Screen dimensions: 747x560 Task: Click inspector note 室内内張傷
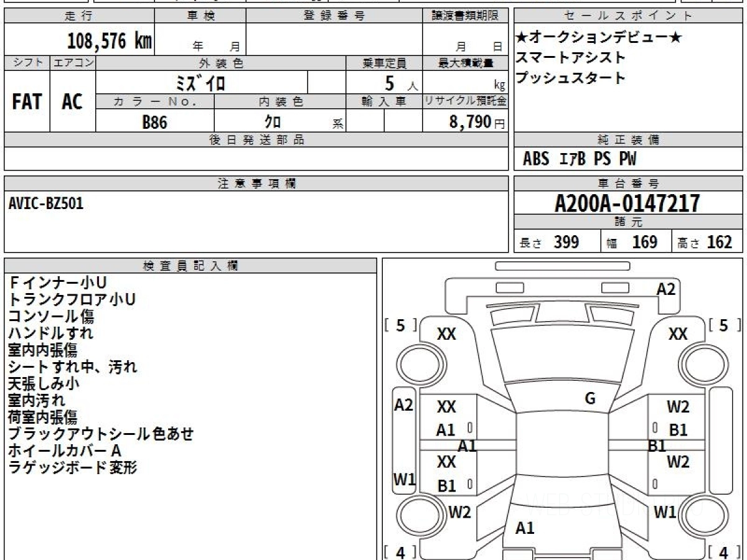[42, 350]
